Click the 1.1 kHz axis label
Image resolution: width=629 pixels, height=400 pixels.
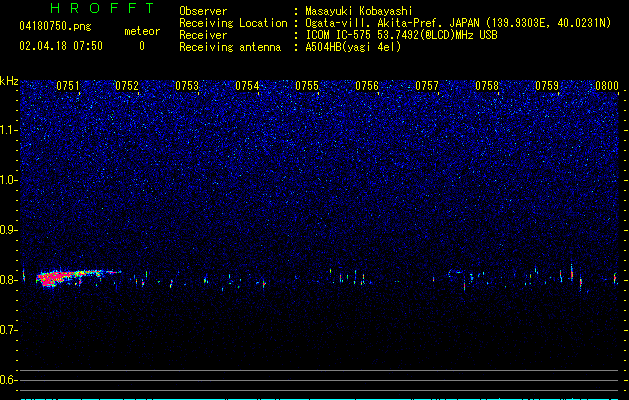(8, 130)
